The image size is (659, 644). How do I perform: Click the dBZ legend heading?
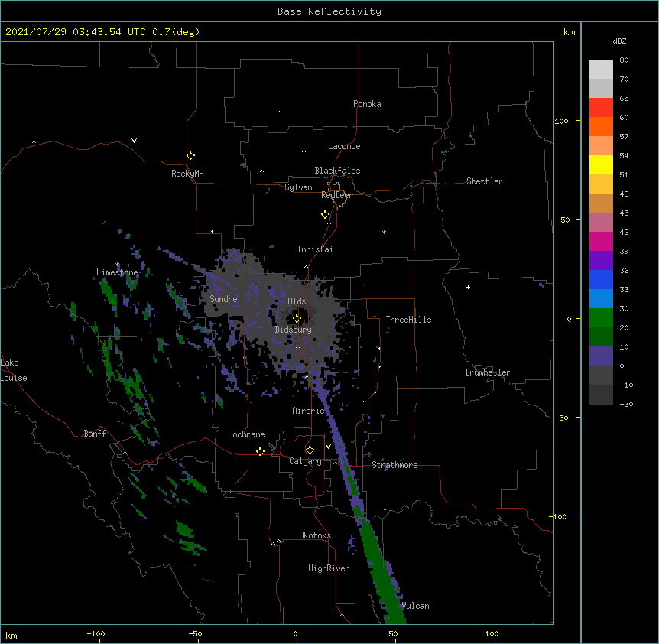[x=619, y=41]
